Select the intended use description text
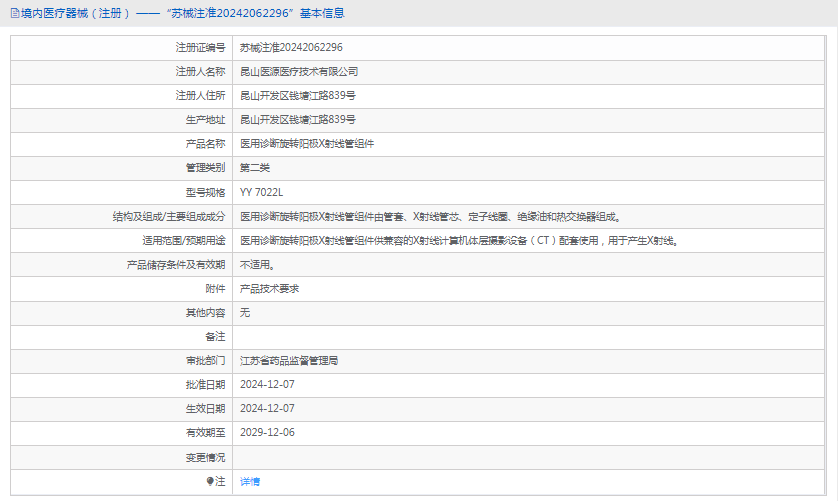Viewport: 838px width, 501px height. coord(460,241)
